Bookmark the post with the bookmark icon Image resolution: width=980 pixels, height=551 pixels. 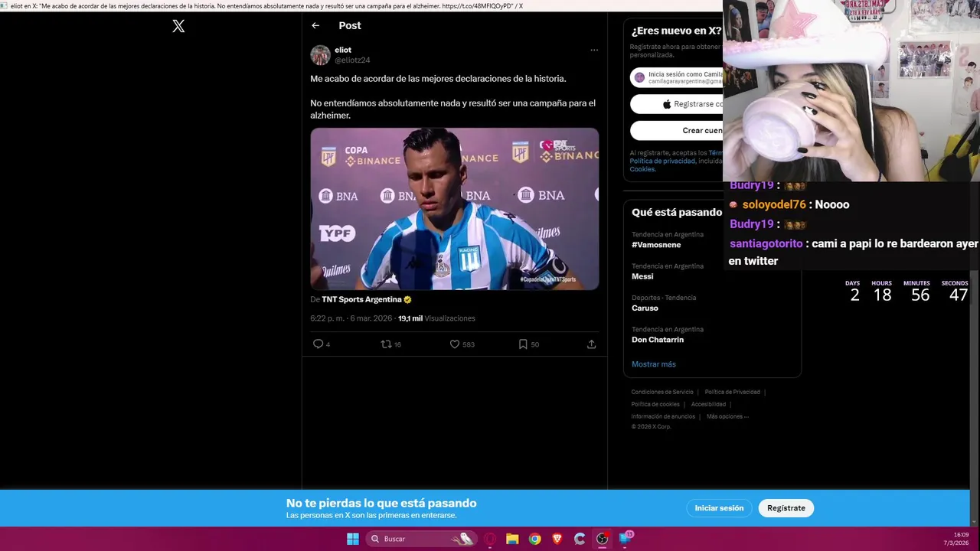click(523, 344)
